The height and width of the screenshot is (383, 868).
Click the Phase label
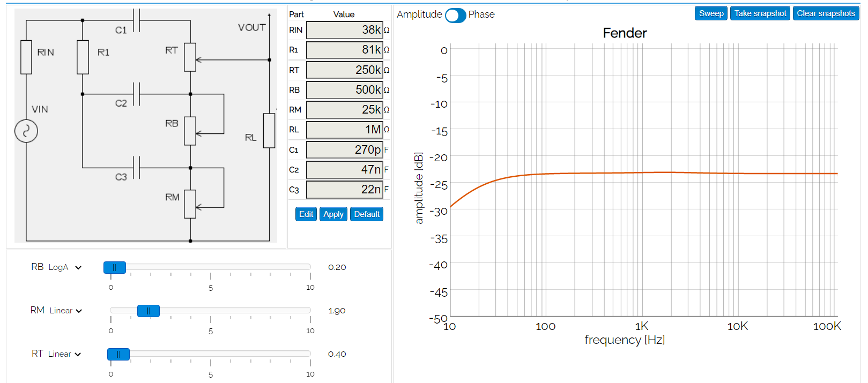[x=481, y=14]
